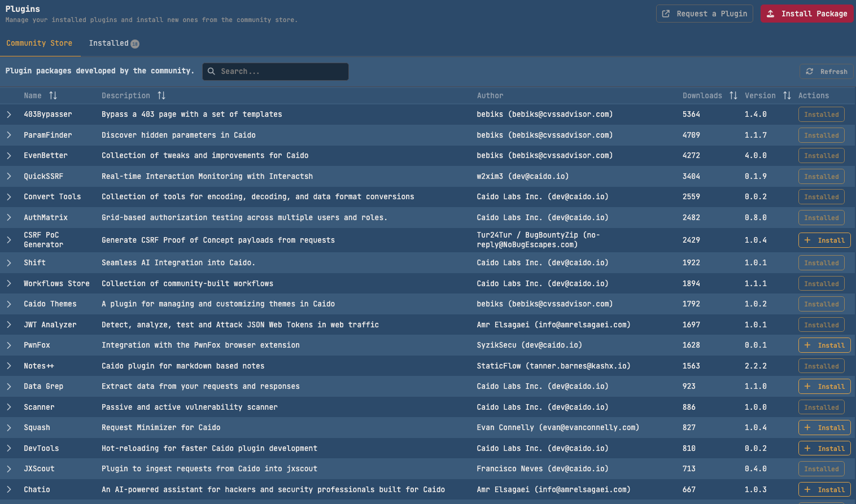Install the Squash plugin

pos(824,427)
